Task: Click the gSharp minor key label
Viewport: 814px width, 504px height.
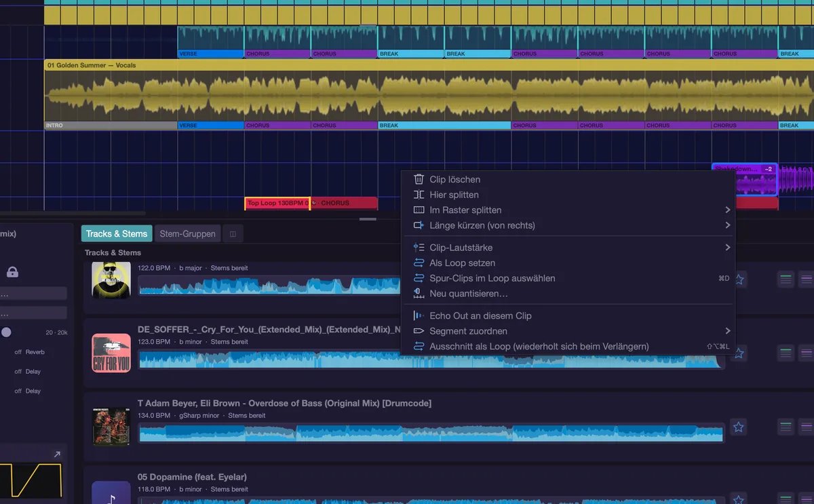Action: (x=199, y=416)
